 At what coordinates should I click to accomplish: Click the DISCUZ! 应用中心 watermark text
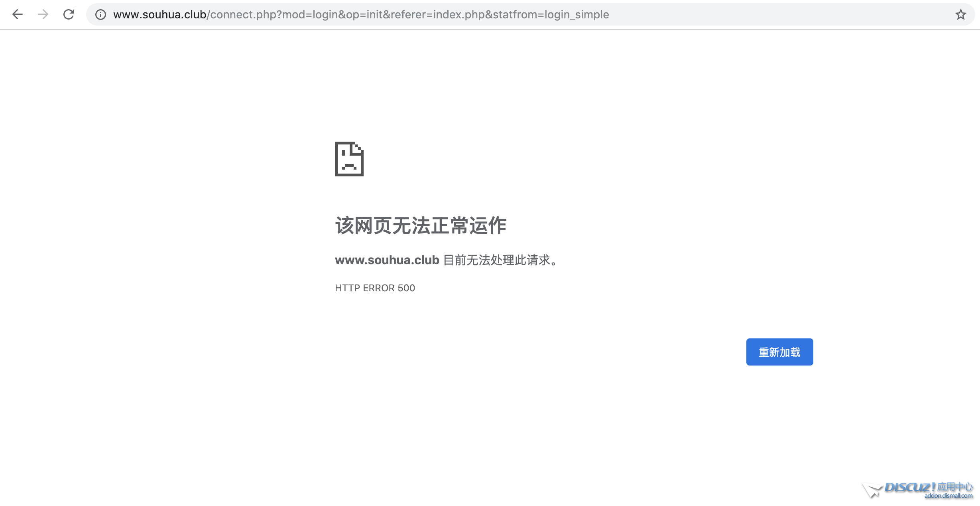point(928,487)
